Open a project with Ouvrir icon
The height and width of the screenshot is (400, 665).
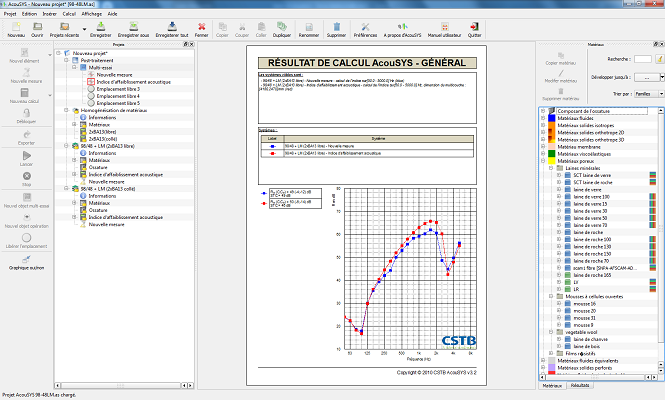coord(37,27)
